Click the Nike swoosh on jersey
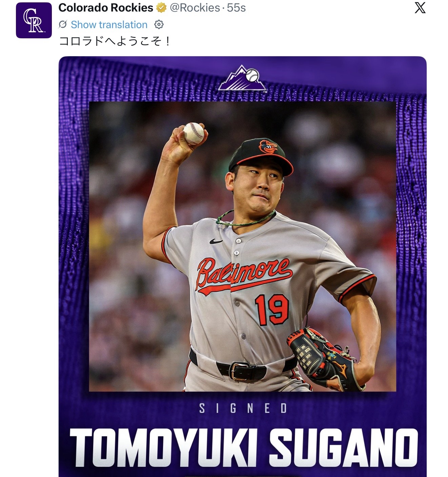 [x=216, y=242]
